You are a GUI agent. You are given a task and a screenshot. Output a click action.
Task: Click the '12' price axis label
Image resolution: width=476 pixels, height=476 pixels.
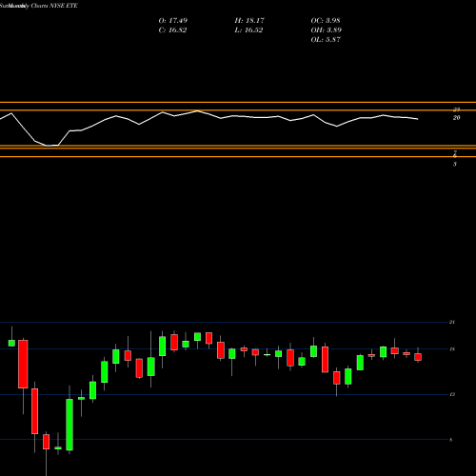point(452,394)
